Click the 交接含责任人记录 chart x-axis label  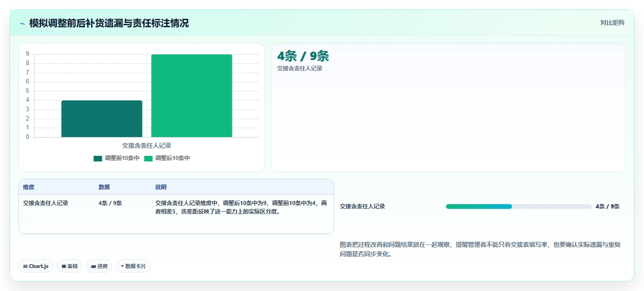click(146, 146)
